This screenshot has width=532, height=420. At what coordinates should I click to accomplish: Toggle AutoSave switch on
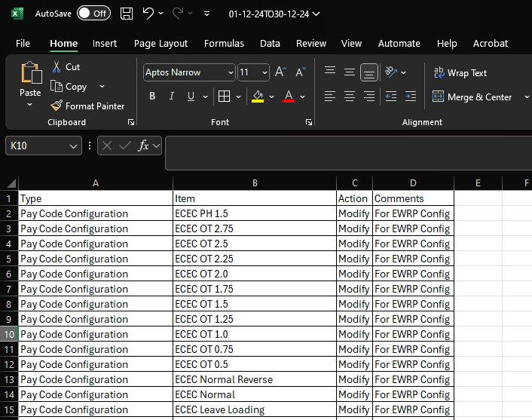93,14
